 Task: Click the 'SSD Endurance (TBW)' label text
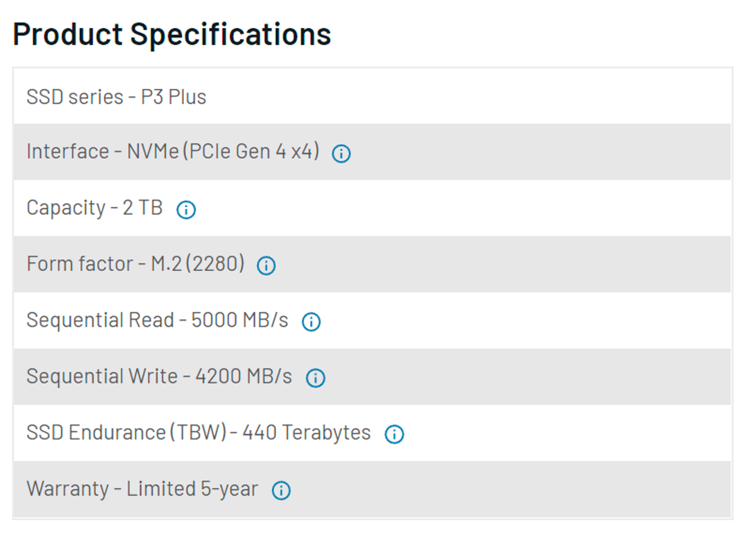pos(126,433)
